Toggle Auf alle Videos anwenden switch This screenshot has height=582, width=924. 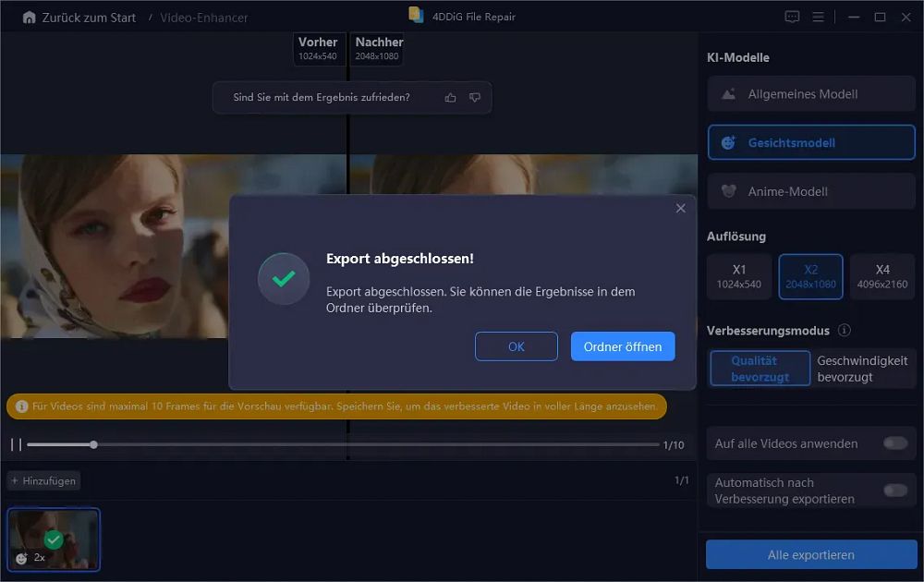[x=895, y=443]
